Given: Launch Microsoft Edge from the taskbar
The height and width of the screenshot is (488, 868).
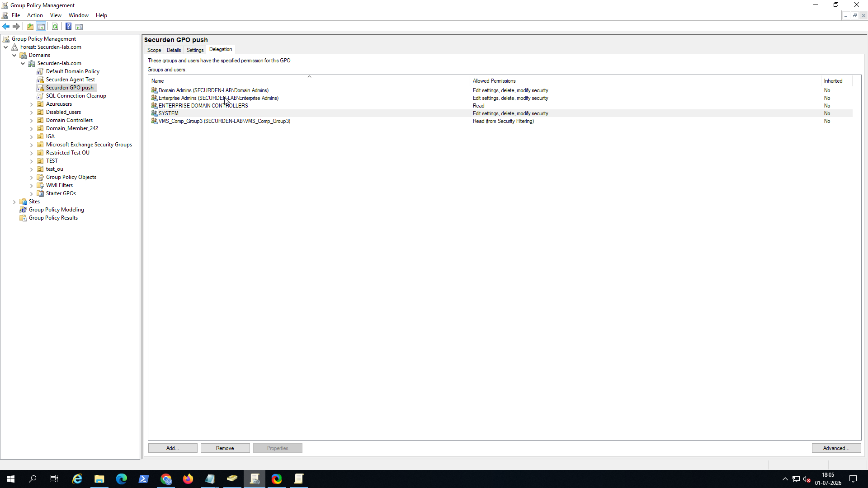Looking at the screenshot, I should click(122, 479).
